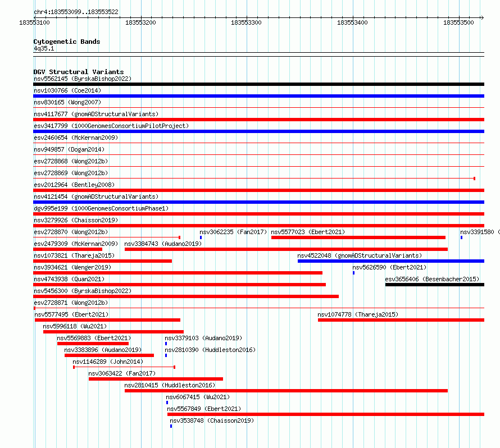This screenshot has width=500, height=448.
Task: Select nsv3062235 (Fan2017) variant label
Action: click(233, 232)
